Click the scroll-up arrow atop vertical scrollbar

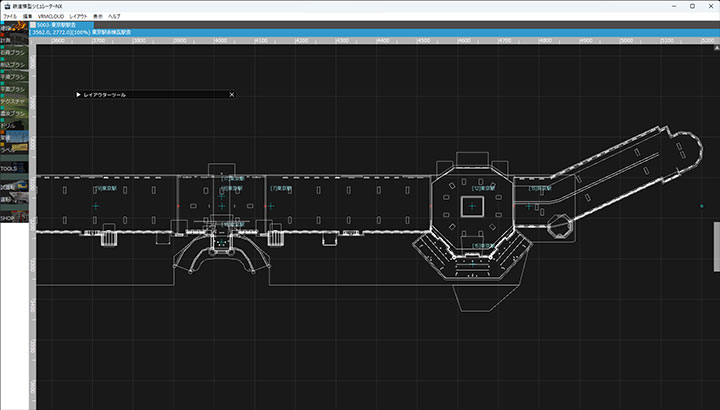[716, 47]
